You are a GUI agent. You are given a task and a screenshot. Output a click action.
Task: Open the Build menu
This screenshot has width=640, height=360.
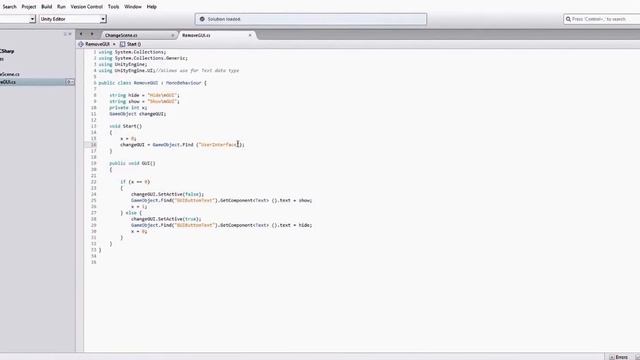click(x=47, y=7)
